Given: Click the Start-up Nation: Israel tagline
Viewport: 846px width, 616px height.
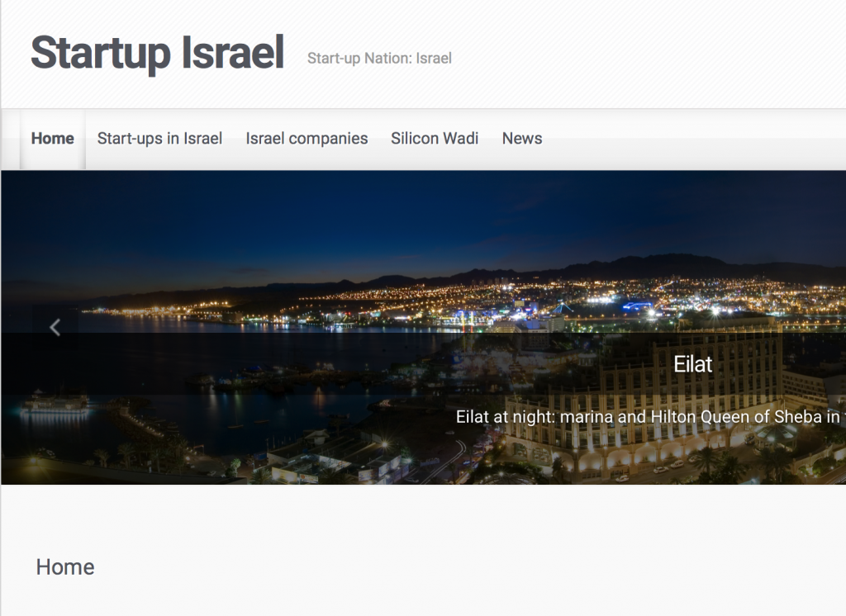Looking at the screenshot, I should (x=379, y=59).
